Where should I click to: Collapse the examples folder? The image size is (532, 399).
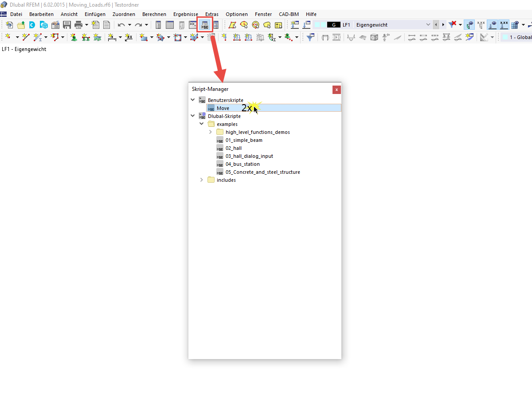[201, 124]
